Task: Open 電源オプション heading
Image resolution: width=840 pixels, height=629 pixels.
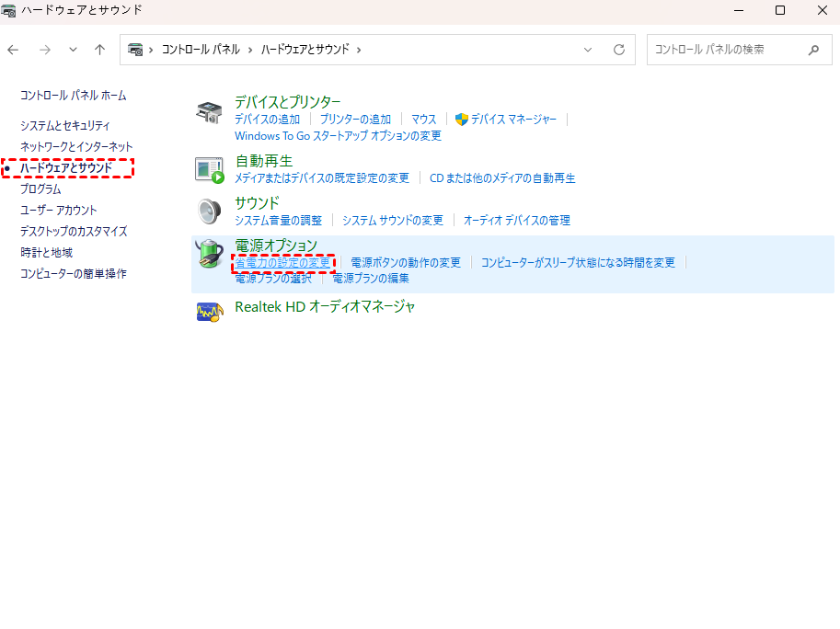Action: pyautogui.click(x=276, y=246)
